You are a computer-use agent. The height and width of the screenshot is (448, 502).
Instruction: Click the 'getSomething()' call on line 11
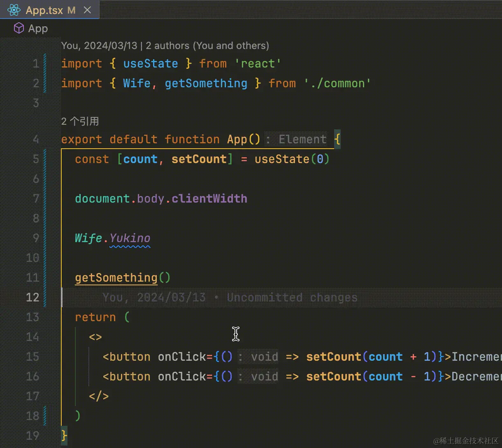pos(123,278)
